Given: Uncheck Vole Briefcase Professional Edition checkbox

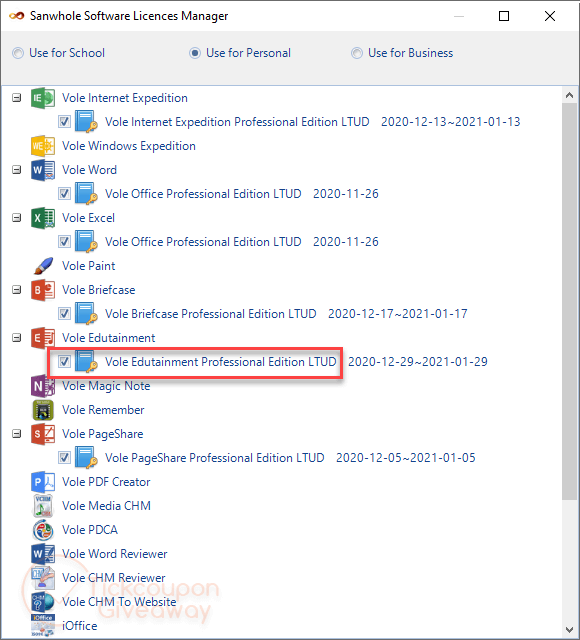Looking at the screenshot, I should (x=64, y=313).
